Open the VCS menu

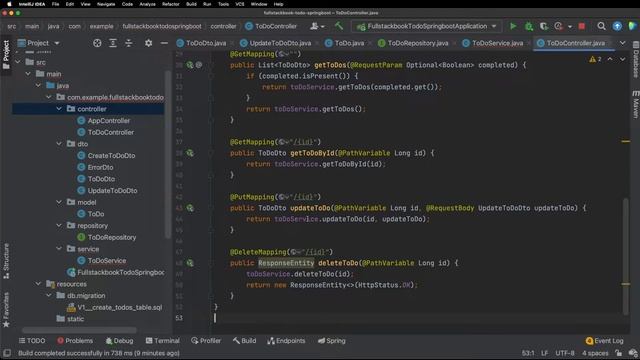tap(240, 4)
